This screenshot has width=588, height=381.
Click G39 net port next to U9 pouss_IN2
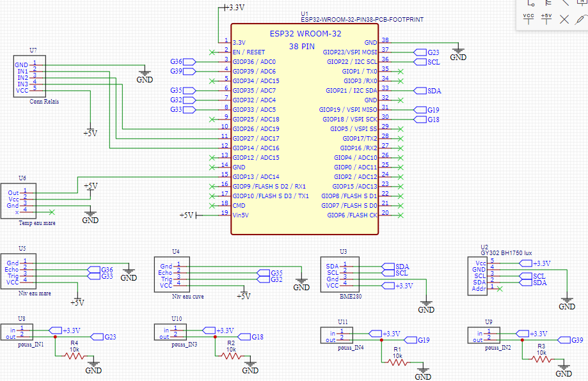point(570,340)
